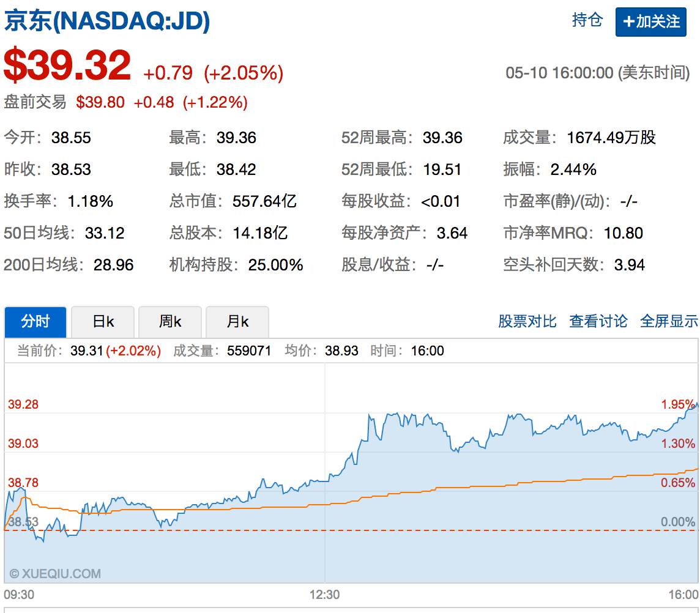
Task: Click the 换手率 value 1.18%
Action: [x=90, y=201]
